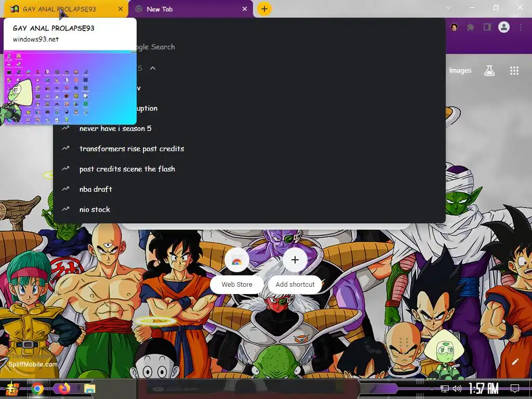Open the network tray icon
Image resolution: width=532 pixels, height=399 pixels.
coord(445,389)
